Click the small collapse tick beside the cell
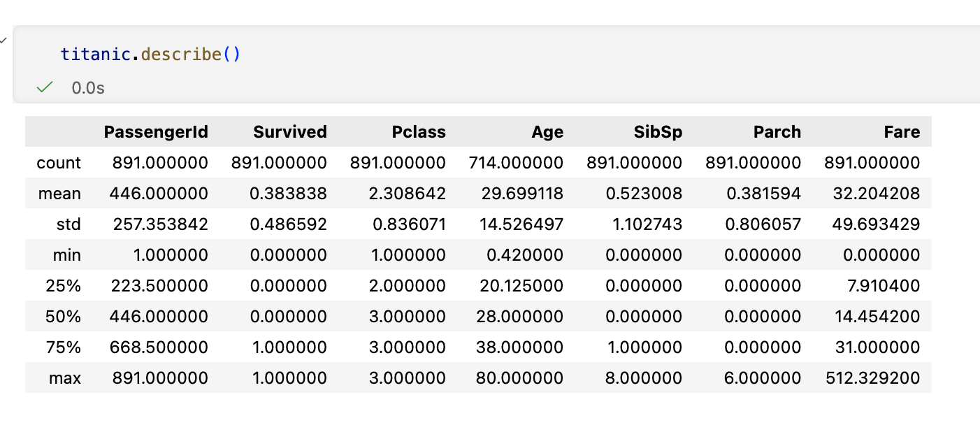980x432 pixels. pyautogui.click(x=2, y=40)
